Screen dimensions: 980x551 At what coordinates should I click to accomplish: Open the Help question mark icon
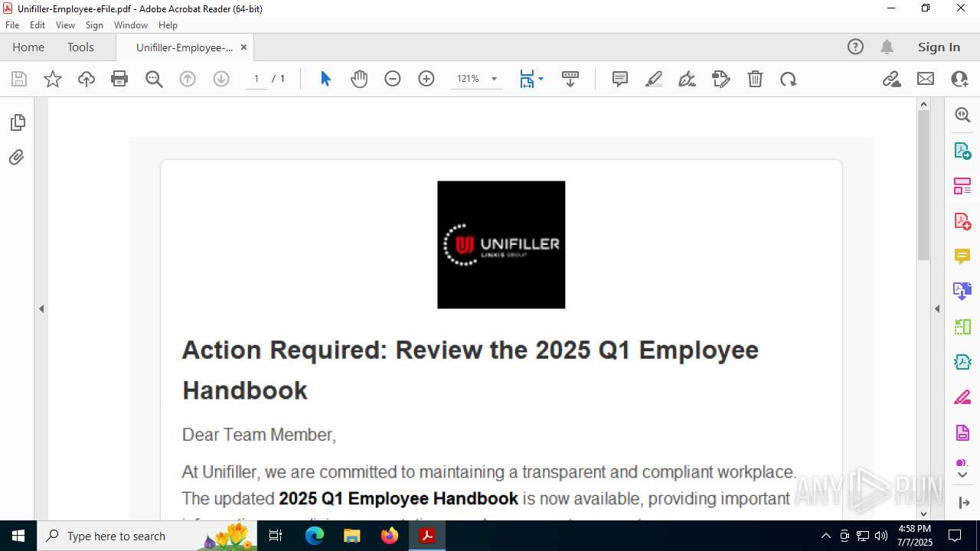tap(855, 47)
